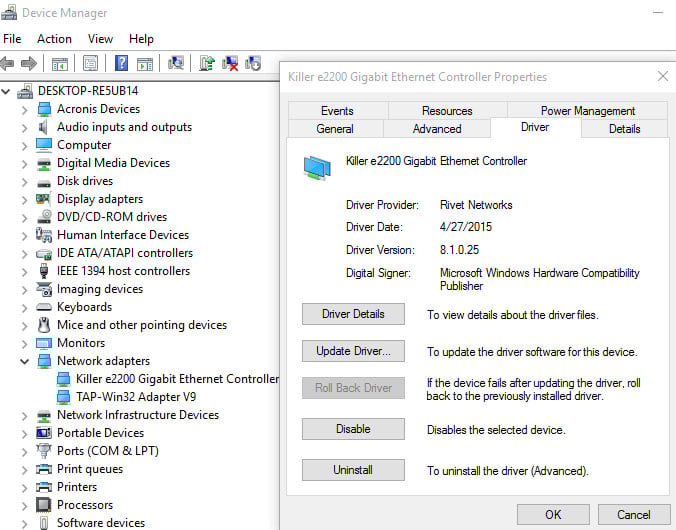This screenshot has height=530, width=676.
Task: Click the driver version value 8.1.0.25
Action: point(459,250)
